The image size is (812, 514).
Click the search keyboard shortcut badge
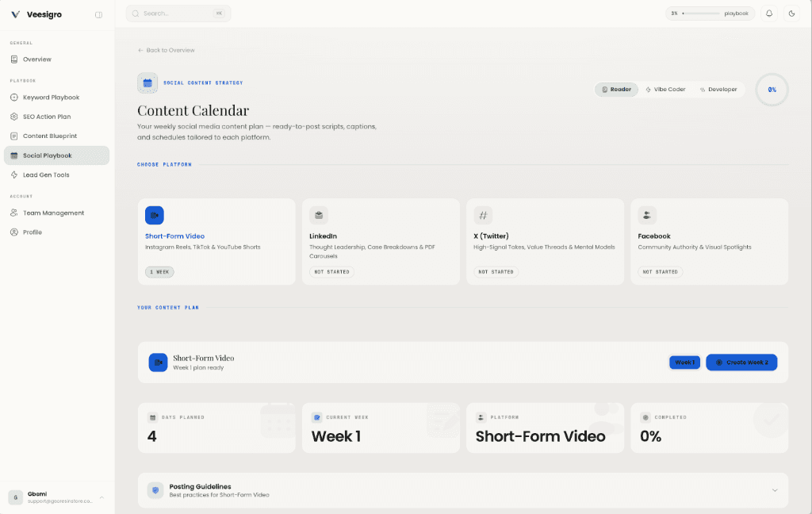[219, 13]
